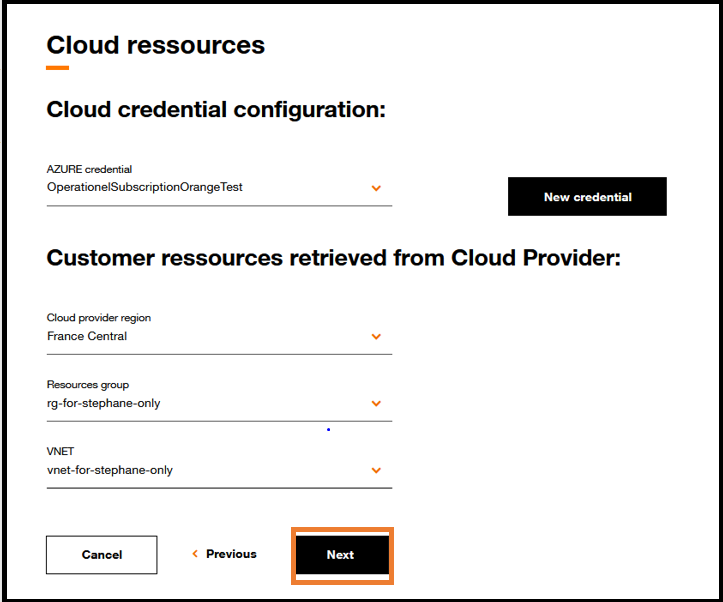Image resolution: width=723 pixels, height=602 pixels.
Task: Cancel the cloud resources setup
Action: [101, 555]
